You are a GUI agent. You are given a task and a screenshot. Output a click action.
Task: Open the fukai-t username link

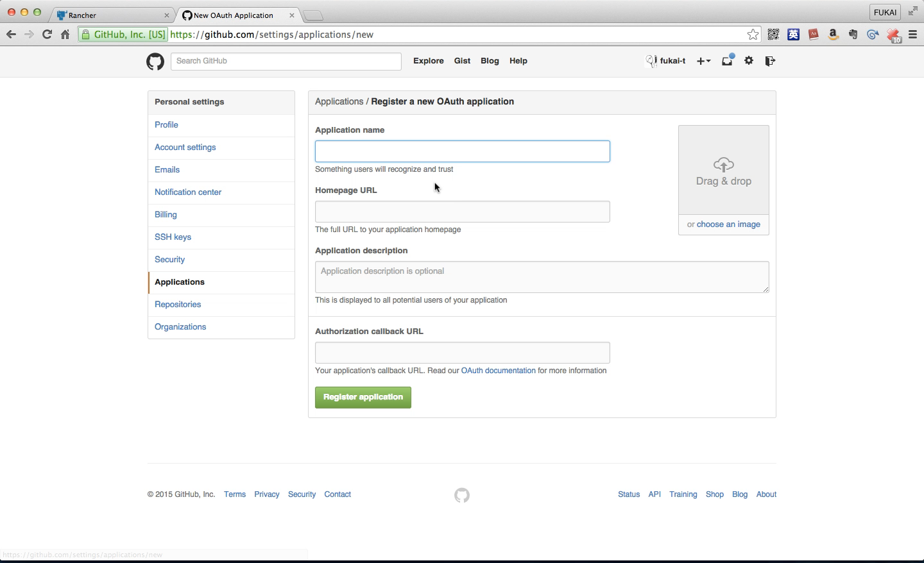coord(672,61)
